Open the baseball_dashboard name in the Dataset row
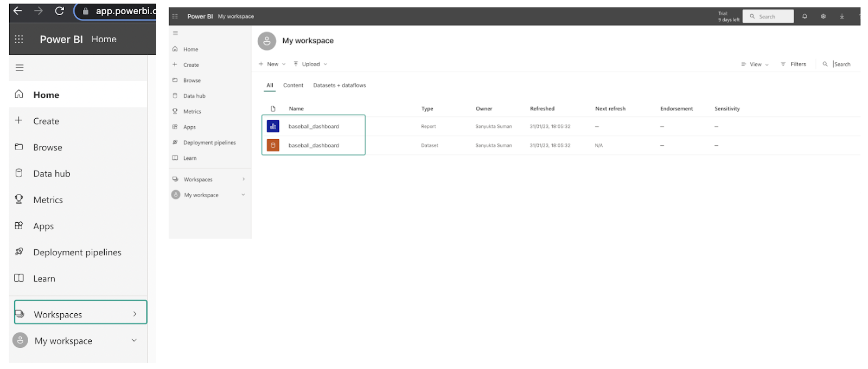 point(314,145)
